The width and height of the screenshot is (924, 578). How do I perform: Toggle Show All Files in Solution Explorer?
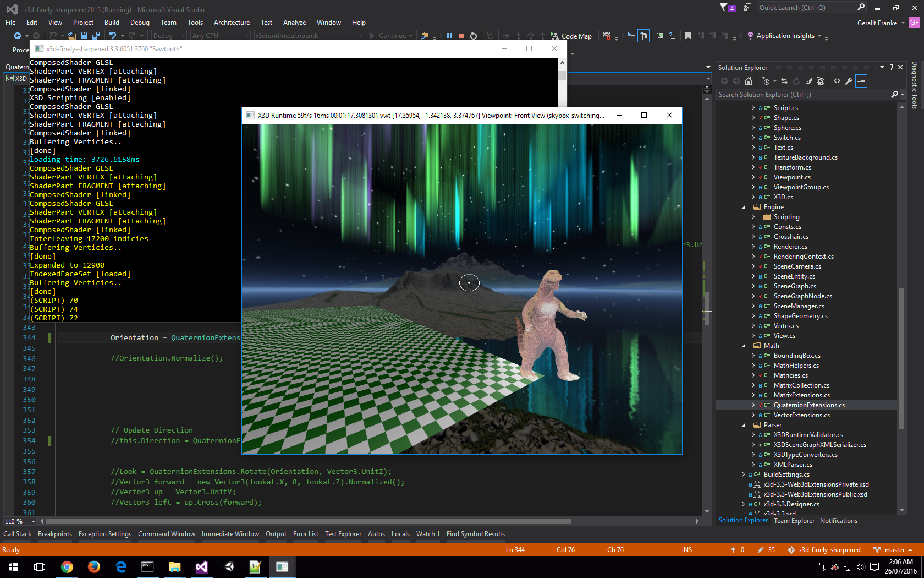821,81
